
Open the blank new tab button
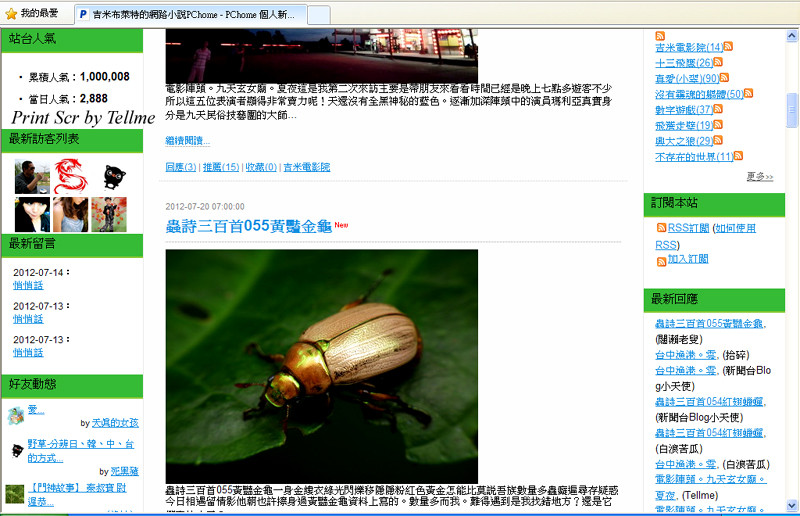point(318,15)
